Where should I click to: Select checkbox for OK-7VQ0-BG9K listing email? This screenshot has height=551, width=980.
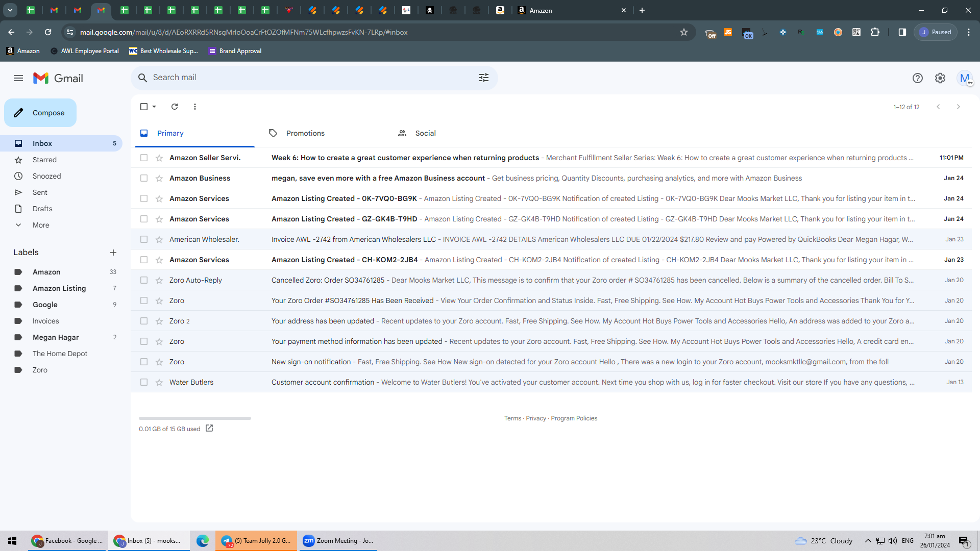(144, 198)
